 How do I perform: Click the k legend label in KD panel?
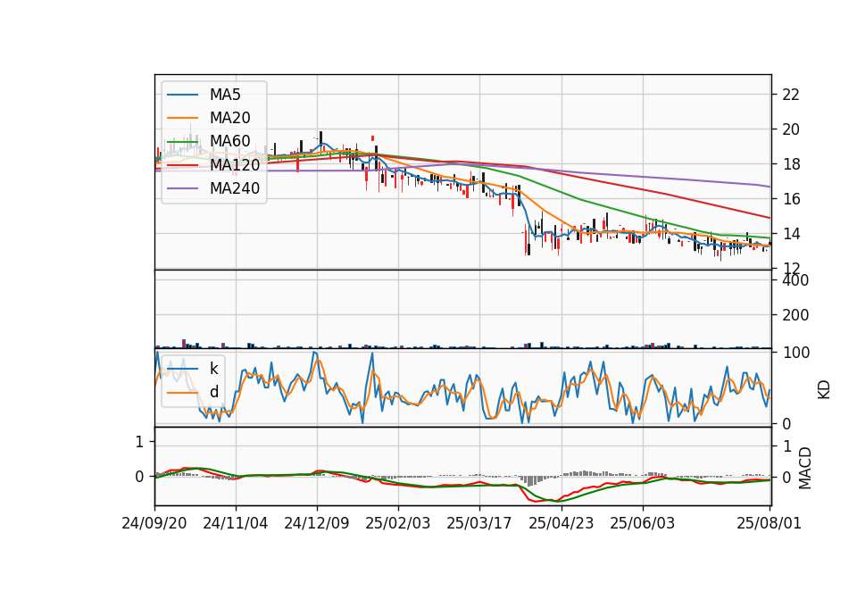(213, 369)
